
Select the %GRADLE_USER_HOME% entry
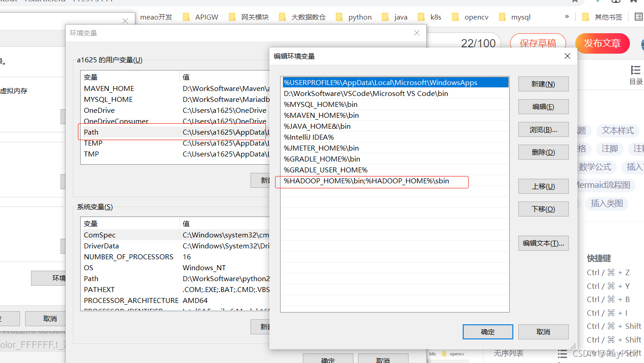394,170
